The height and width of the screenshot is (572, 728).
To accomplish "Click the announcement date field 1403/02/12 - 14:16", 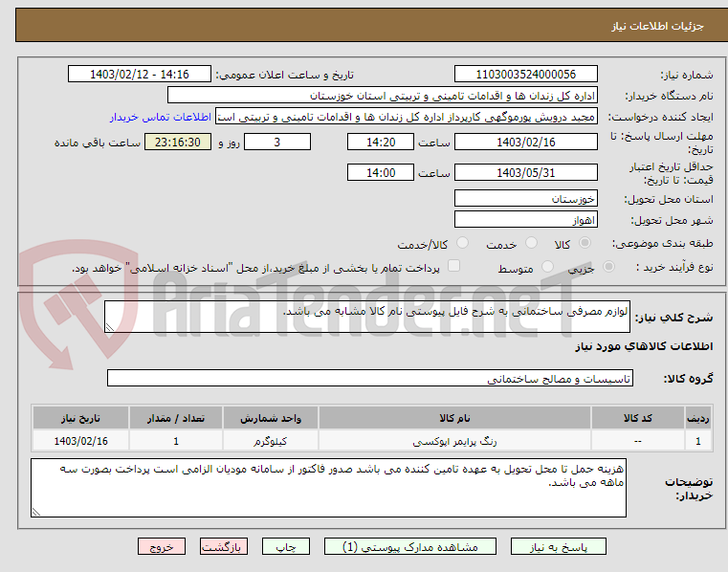I will tap(140, 75).
